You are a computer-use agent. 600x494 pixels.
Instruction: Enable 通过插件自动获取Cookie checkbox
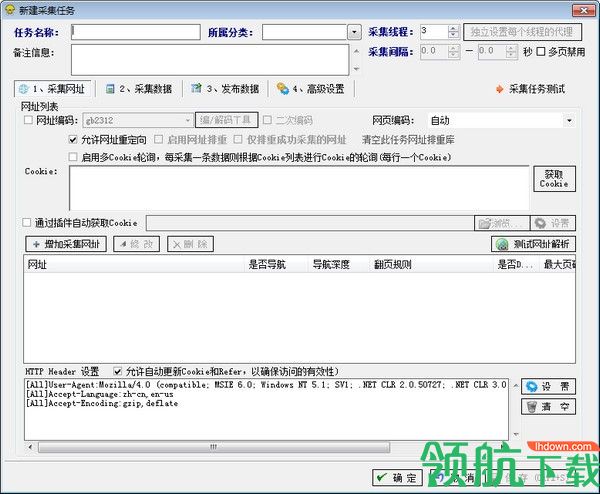[x=27, y=223]
